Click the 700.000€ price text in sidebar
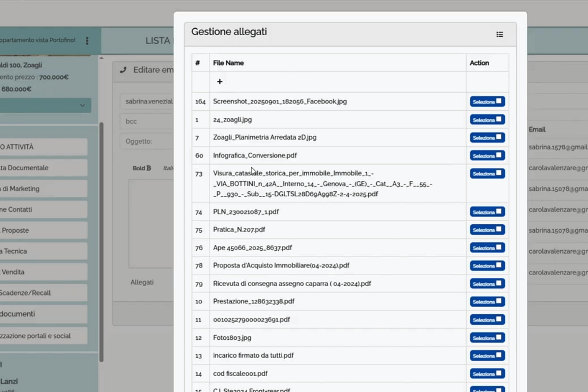Image resolution: width=588 pixels, height=392 pixels. click(54, 77)
